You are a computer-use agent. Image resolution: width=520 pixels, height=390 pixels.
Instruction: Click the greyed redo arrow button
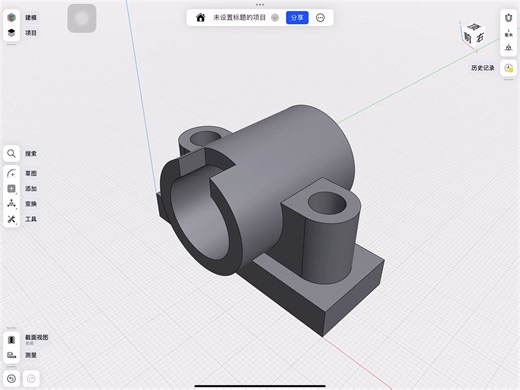[x=31, y=379]
